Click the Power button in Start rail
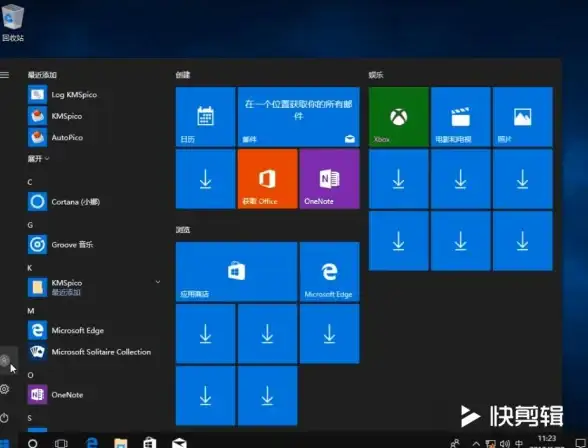 tap(4, 417)
